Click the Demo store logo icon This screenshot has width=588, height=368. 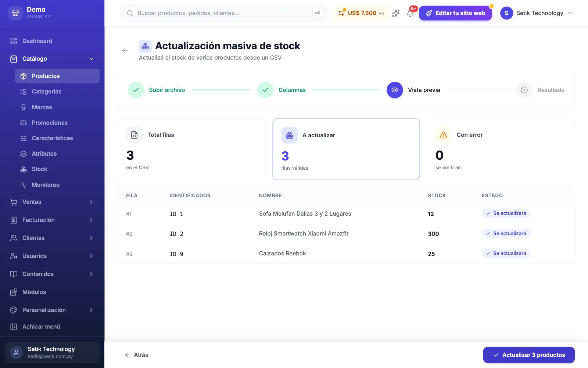coord(15,13)
